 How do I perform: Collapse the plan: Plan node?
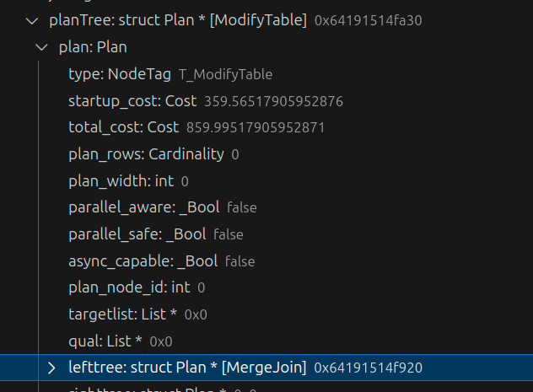tap(42, 47)
